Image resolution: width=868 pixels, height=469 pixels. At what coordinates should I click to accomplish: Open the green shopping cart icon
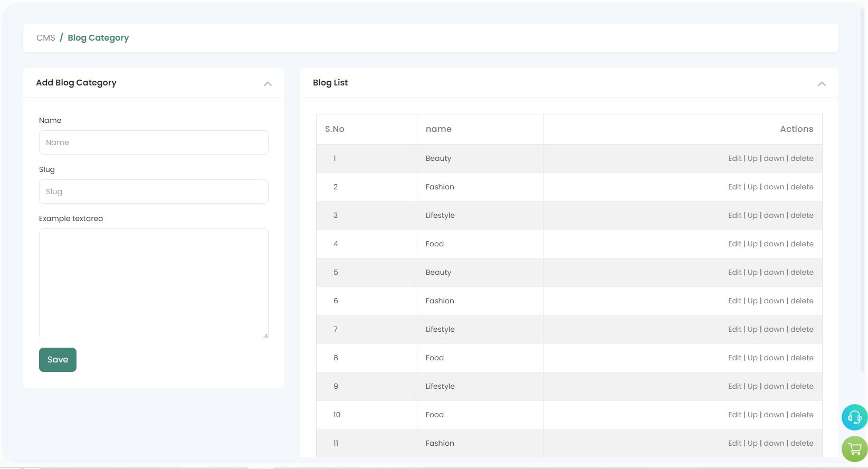[854, 449]
